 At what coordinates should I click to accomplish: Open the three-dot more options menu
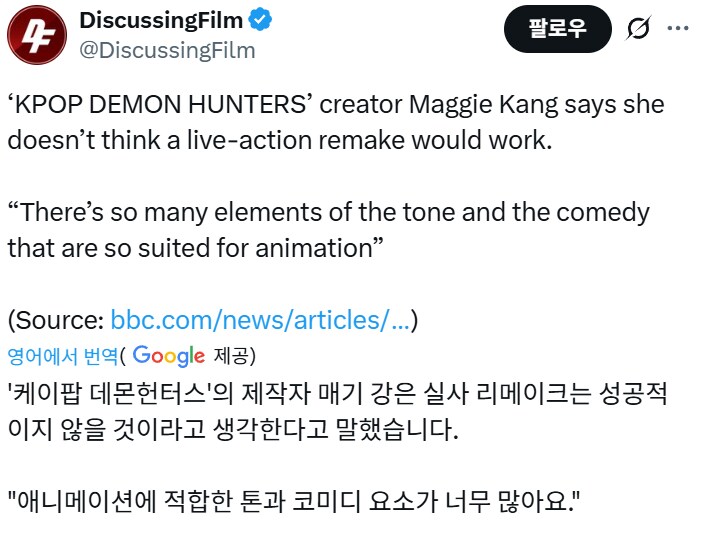click(677, 30)
